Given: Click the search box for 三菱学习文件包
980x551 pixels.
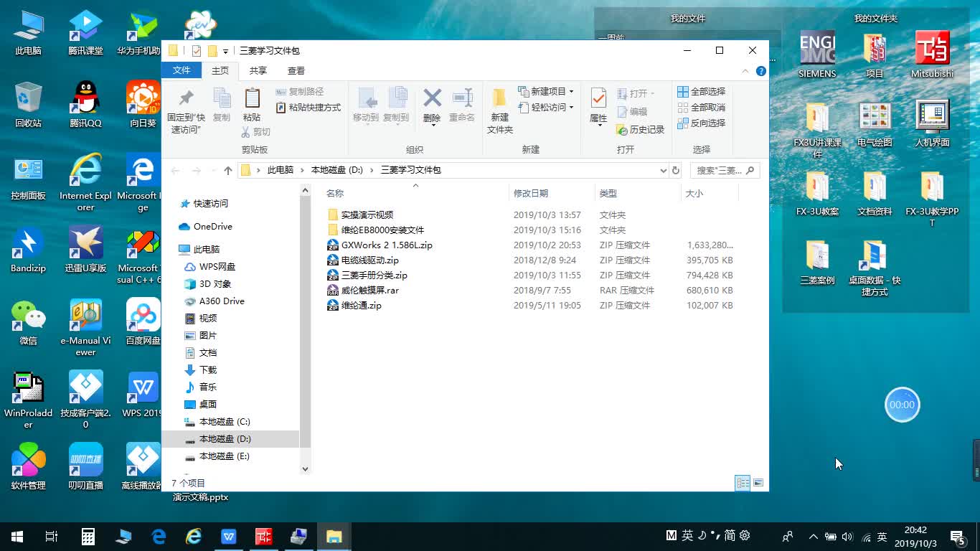Looking at the screenshot, I should 725,171.
